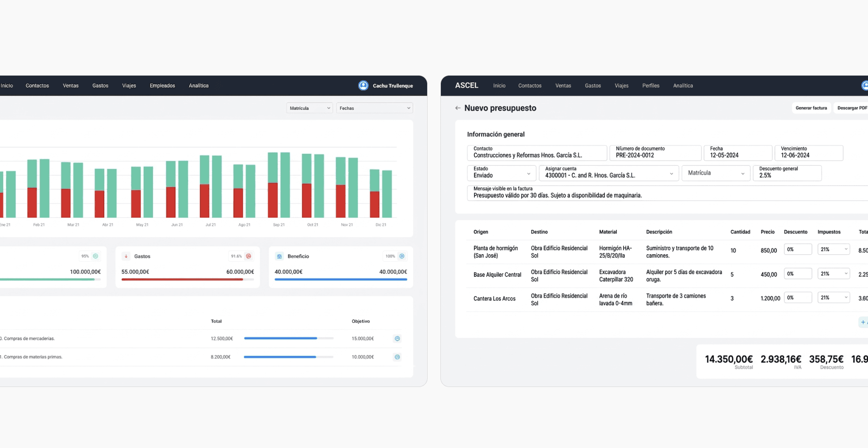Open the Fechas dropdown filter
868x448 pixels.
click(x=374, y=108)
